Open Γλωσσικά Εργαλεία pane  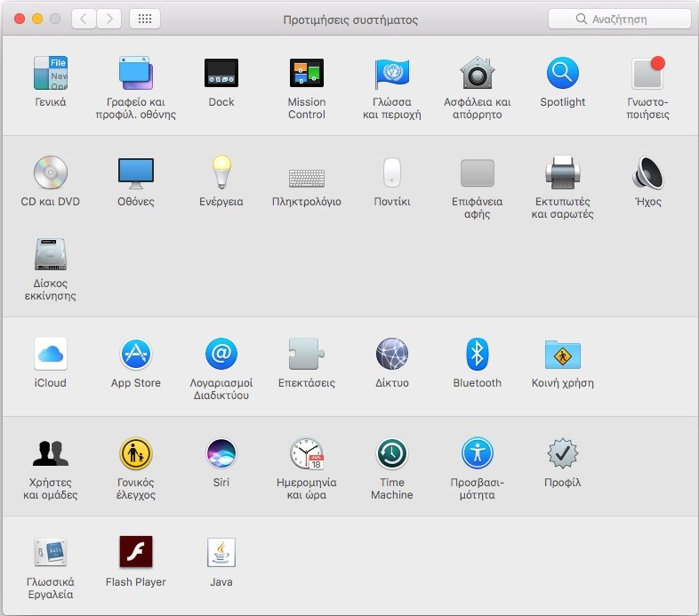51,553
